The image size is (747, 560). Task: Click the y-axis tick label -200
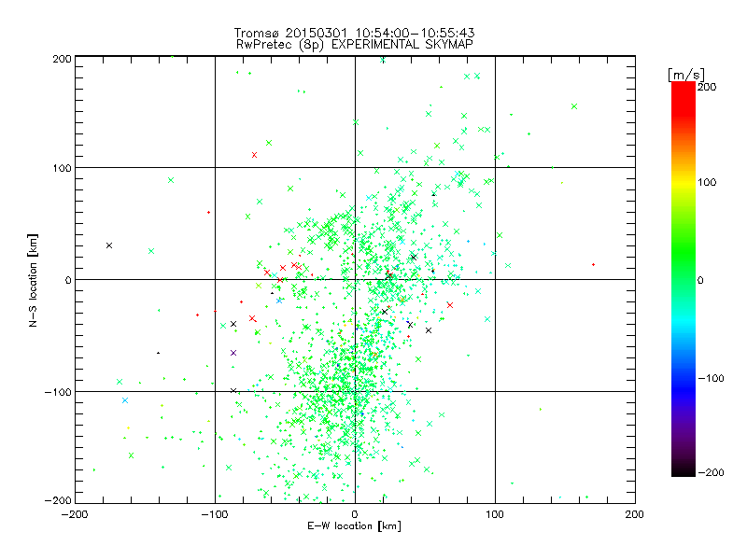(58, 500)
